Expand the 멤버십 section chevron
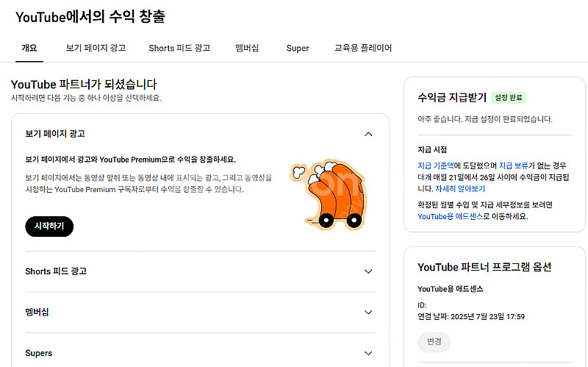 [x=368, y=313]
